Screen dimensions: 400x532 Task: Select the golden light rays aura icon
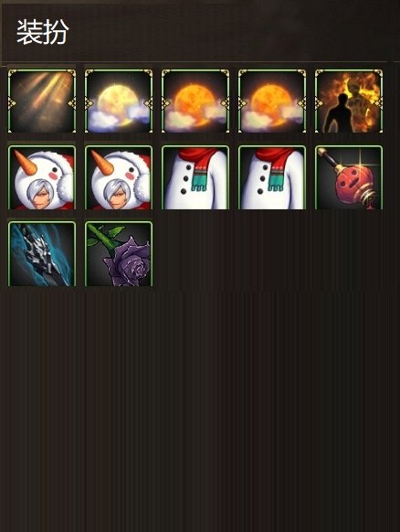coord(42,101)
